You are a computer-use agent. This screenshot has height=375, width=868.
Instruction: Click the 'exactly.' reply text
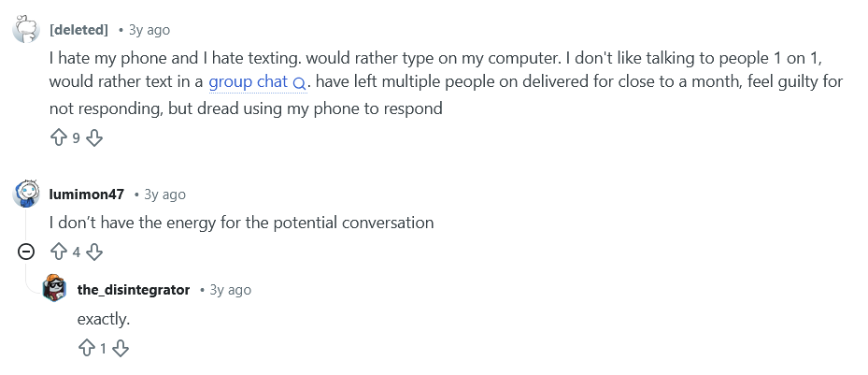click(x=103, y=319)
